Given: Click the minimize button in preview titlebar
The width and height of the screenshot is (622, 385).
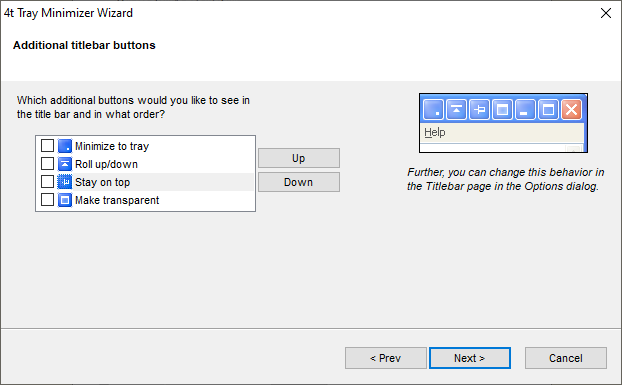Looking at the screenshot, I should [x=525, y=109].
